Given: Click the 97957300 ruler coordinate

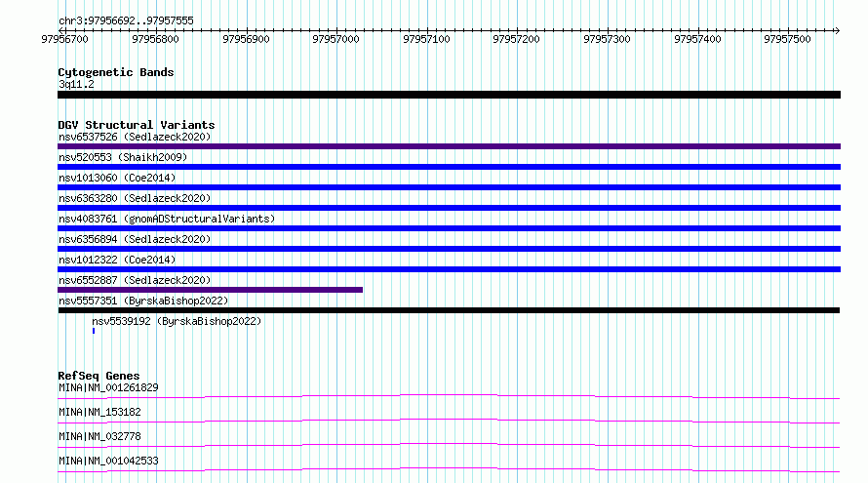Looking at the screenshot, I should pyautogui.click(x=607, y=39).
